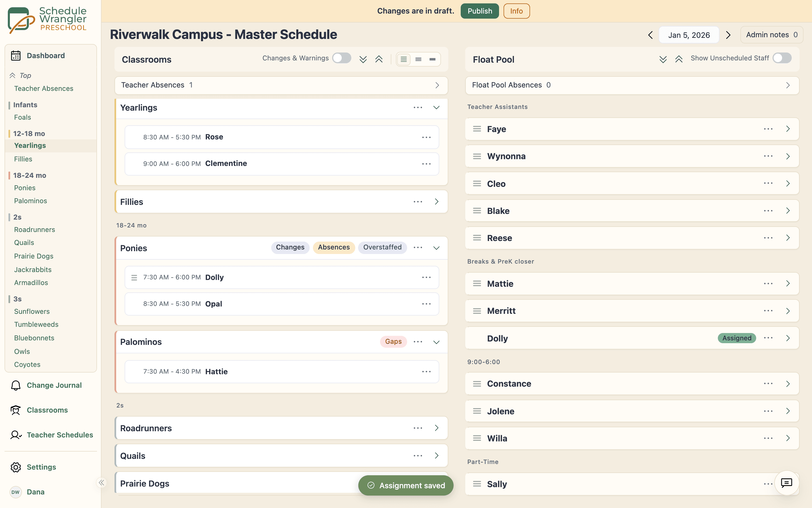Click the Change Journal bell icon

16,385
